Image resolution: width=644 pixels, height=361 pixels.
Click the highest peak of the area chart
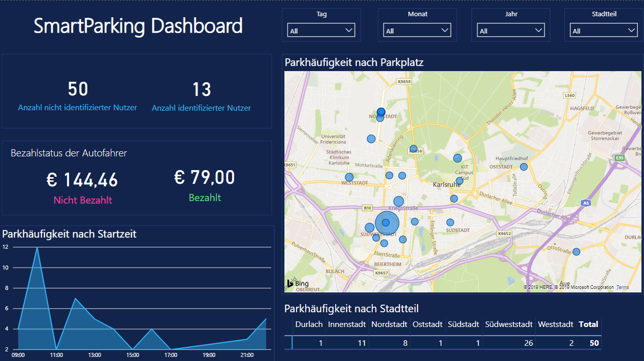[x=37, y=248]
